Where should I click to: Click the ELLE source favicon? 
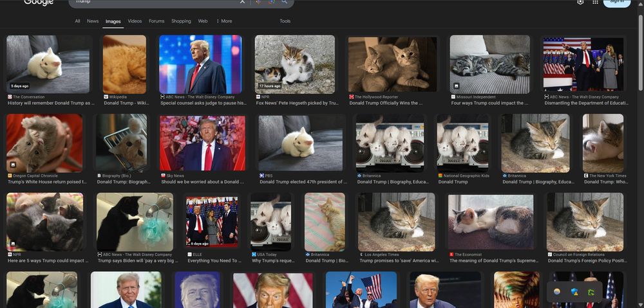click(190, 254)
